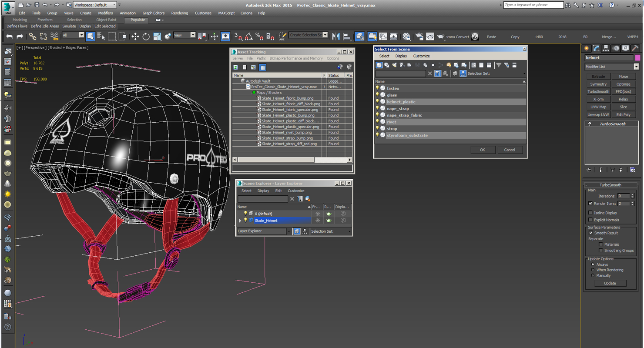Toggle TurboSmooth modifier lightbulb in stack
Image resolution: width=644 pixels, height=348 pixels.
[590, 124]
